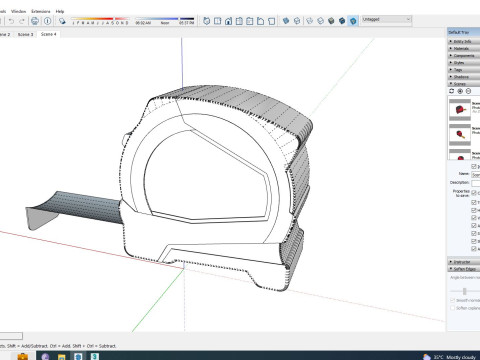
Task: Select Hidden Line face style icon
Action: point(320,21)
